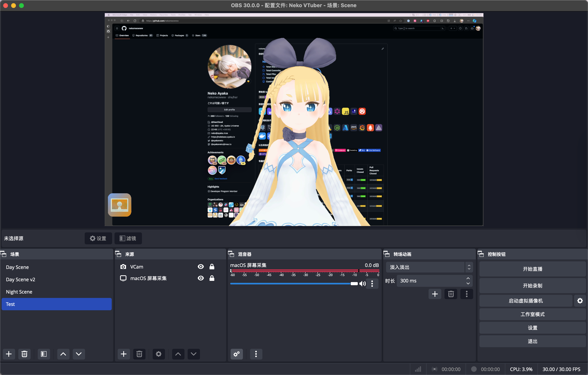This screenshot has width=588, height=375.
Task: Remove selected source with trash icon
Action: pyautogui.click(x=139, y=354)
